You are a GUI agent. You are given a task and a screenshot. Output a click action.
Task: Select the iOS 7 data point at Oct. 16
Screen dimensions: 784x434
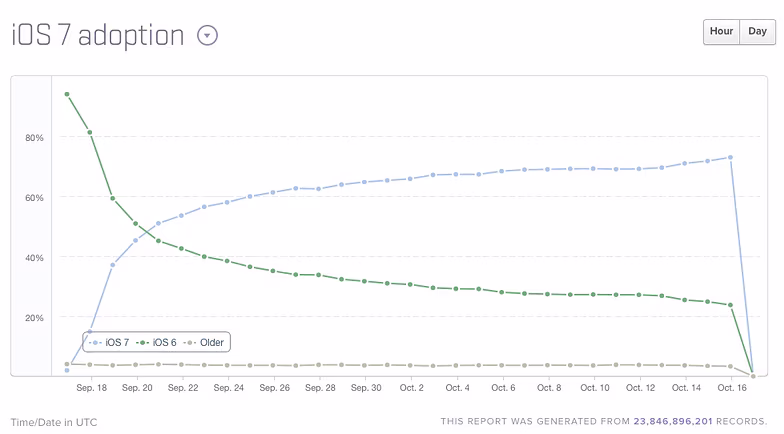tap(730, 158)
